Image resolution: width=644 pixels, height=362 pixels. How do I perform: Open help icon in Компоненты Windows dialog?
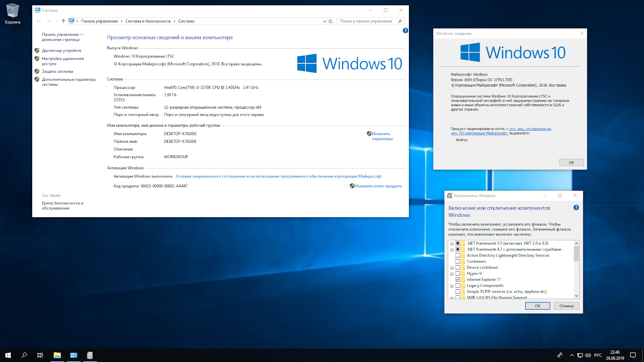(x=576, y=208)
